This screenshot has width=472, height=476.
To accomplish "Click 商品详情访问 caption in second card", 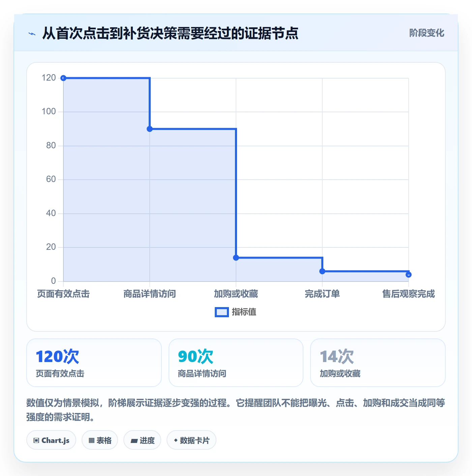I will click(202, 374).
